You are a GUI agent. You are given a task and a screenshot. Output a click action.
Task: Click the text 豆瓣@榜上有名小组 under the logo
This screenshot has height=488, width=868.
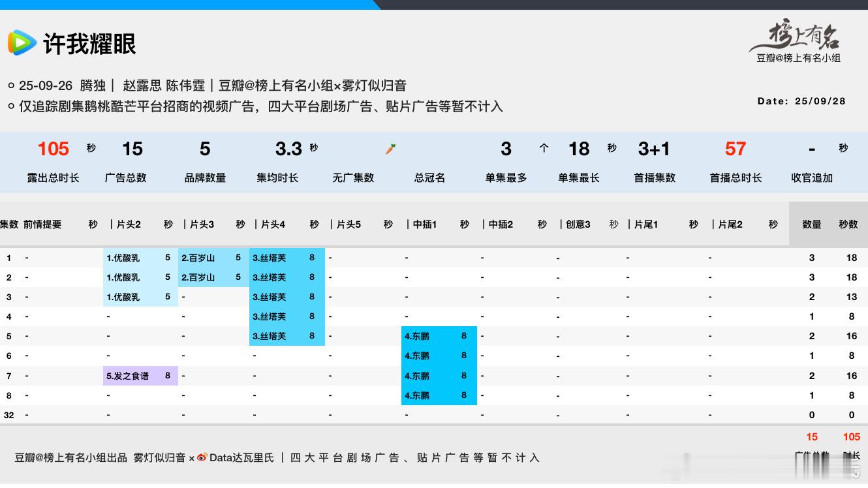798,58
